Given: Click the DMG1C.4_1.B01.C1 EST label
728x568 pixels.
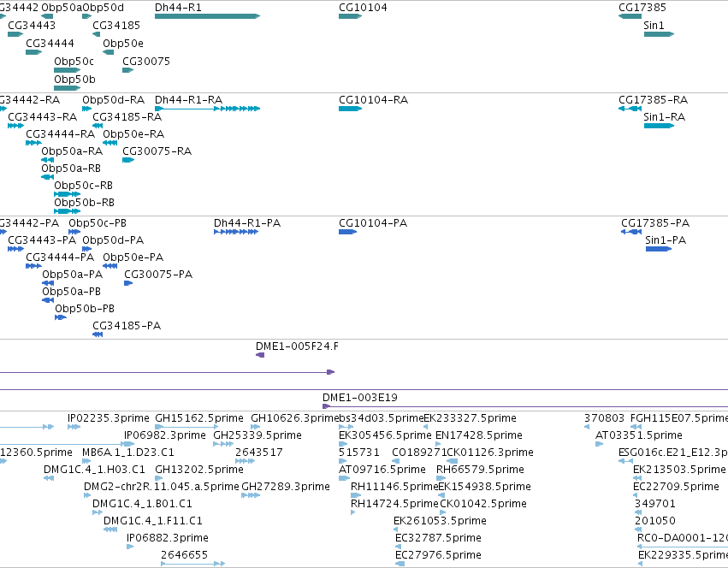Looking at the screenshot, I should coord(142,505).
